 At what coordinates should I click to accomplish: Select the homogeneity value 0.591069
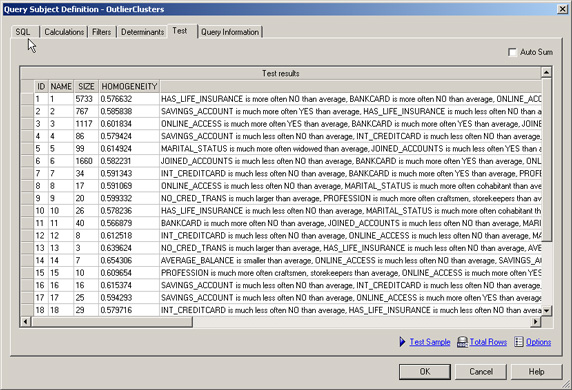tap(129, 186)
